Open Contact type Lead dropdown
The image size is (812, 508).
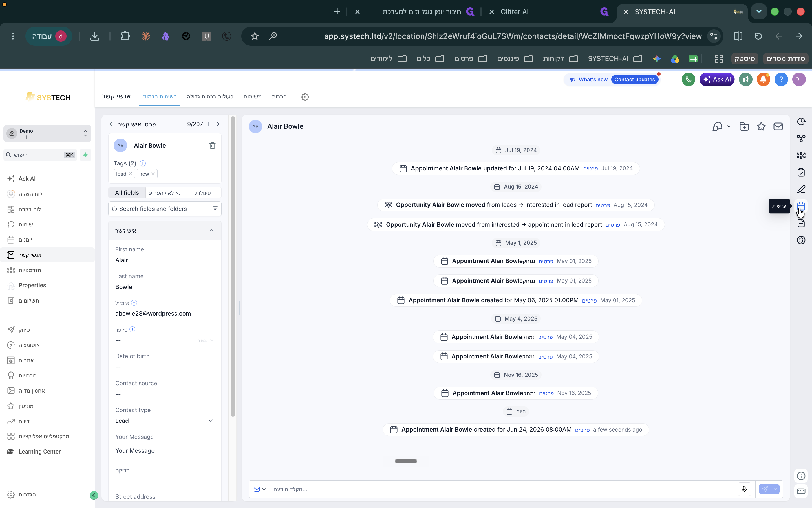(x=164, y=421)
